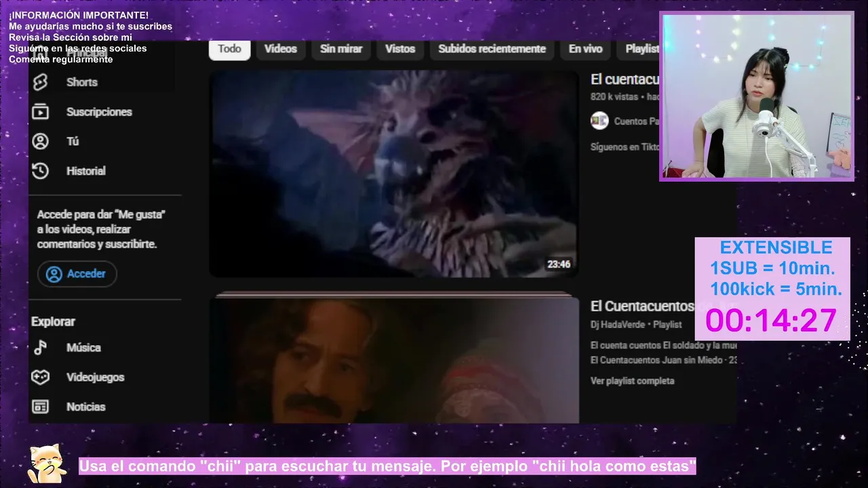Click the Síguenos en Tiktok description
The image size is (868, 488).
point(625,147)
